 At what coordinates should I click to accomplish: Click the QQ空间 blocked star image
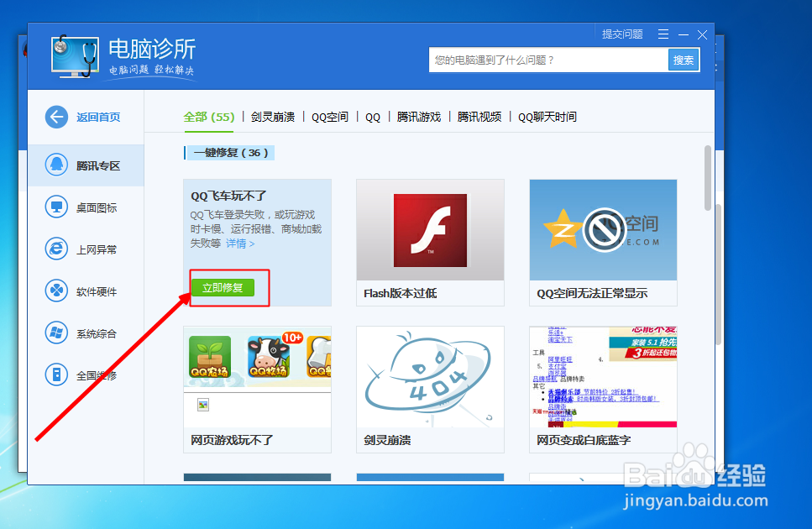click(x=603, y=230)
